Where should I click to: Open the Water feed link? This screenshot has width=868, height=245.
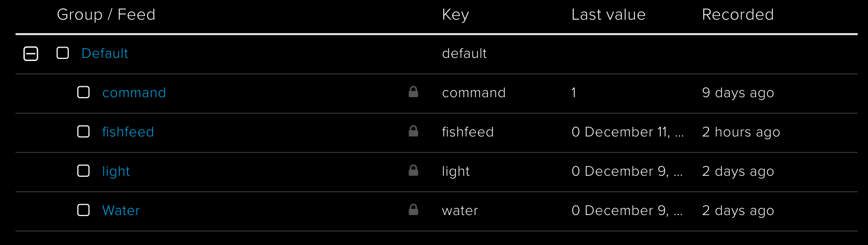pyautogui.click(x=121, y=210)
